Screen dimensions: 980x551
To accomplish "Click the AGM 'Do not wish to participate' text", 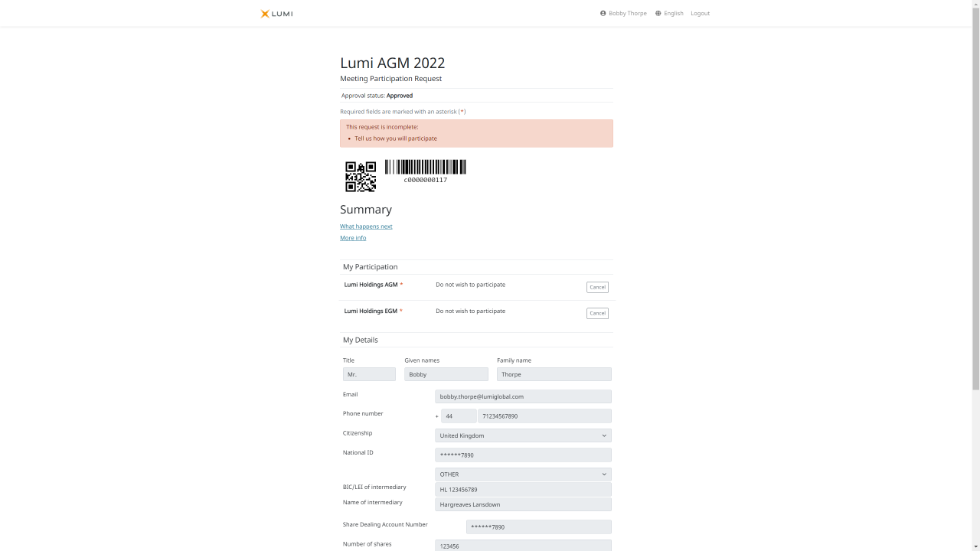I will [471, 285].
